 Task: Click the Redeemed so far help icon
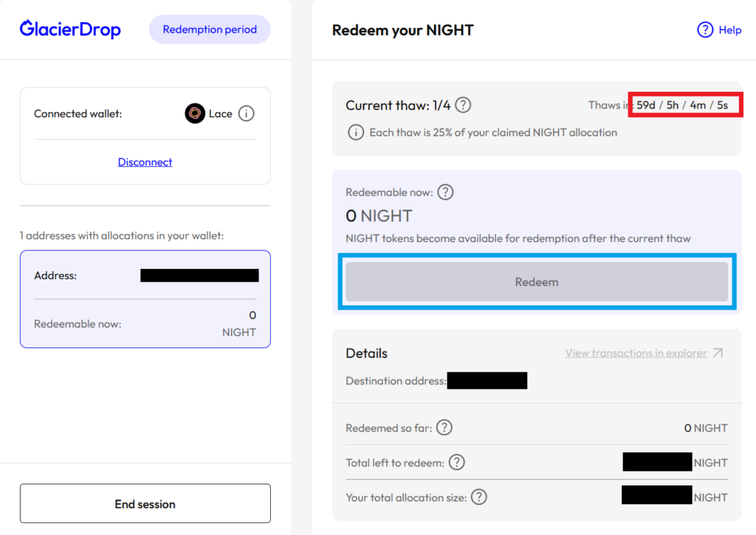point(444,428)
